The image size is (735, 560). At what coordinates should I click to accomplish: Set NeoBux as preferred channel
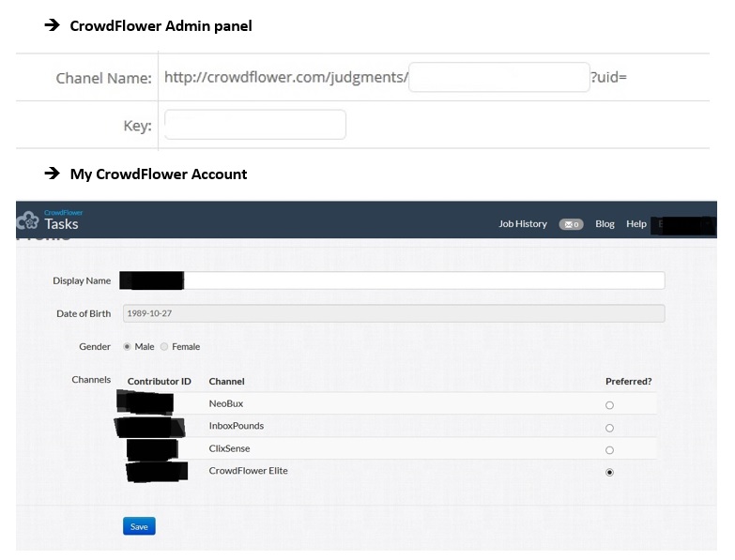pyautogui.click(x=609, y=405)
